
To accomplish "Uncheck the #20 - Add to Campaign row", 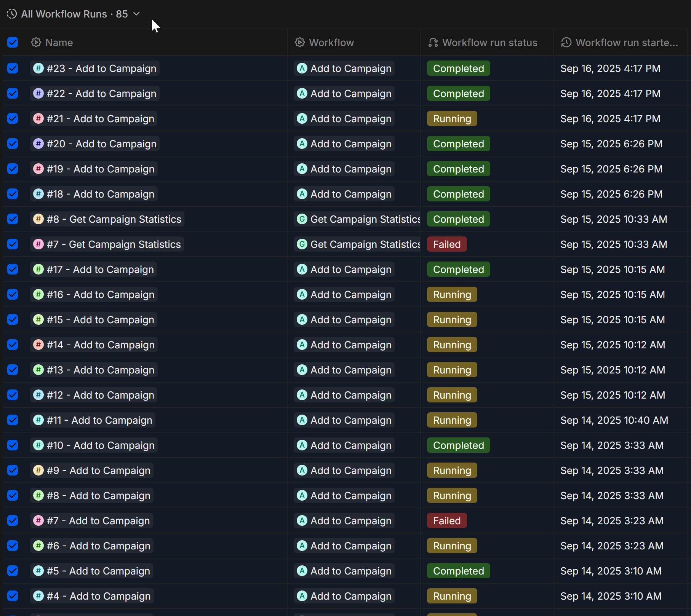I will (x=13, y=144).
